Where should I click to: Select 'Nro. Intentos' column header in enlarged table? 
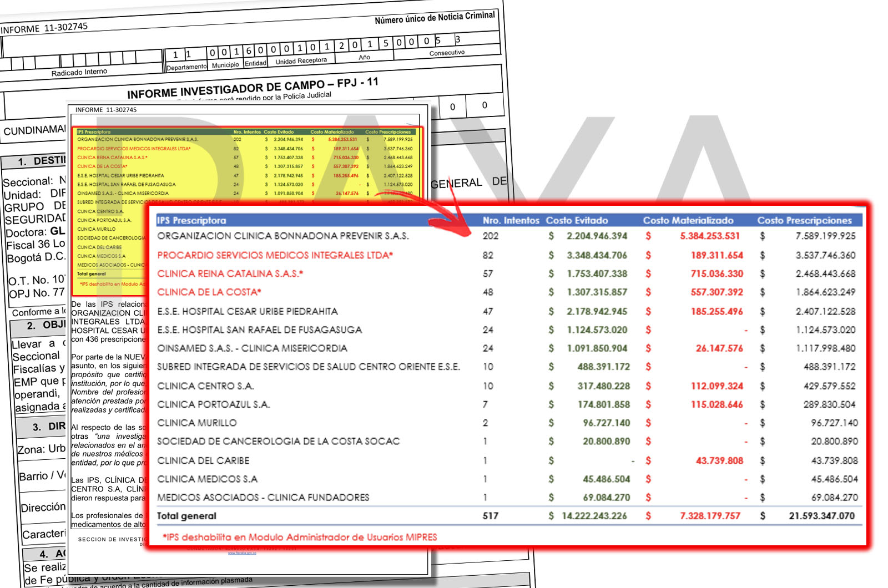511,220
